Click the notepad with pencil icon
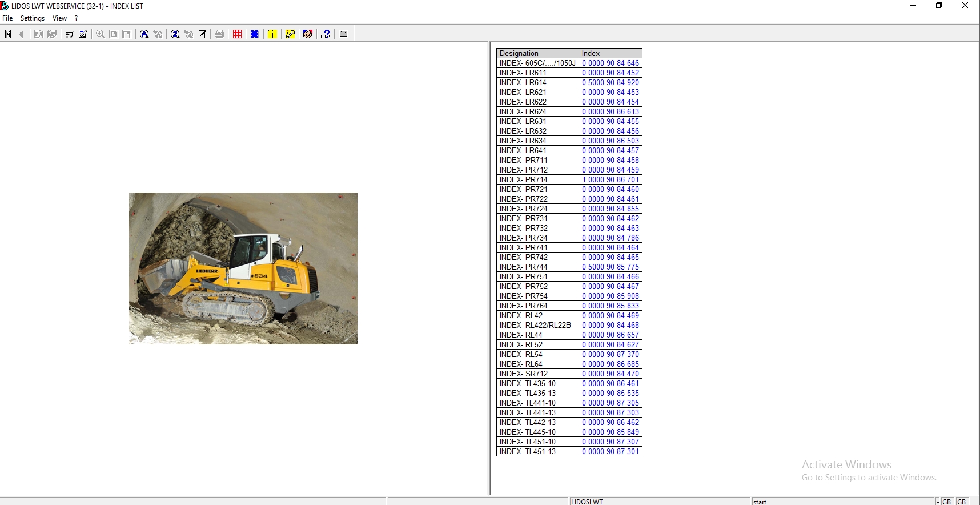The image size is (980, 505). tap(202, 34)
